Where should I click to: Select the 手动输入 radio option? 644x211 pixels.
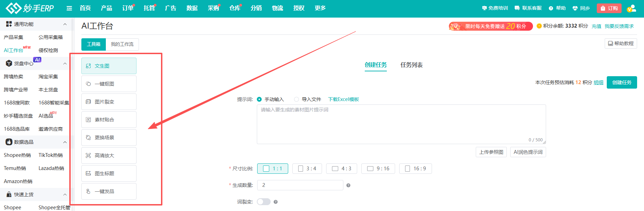pyautogui.click(x=259, y=99)
